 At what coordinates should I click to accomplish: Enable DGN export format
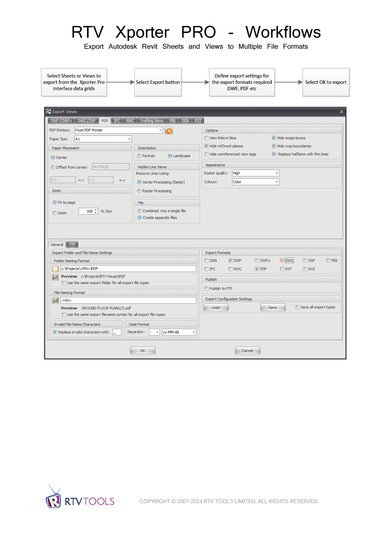(206, 261)
